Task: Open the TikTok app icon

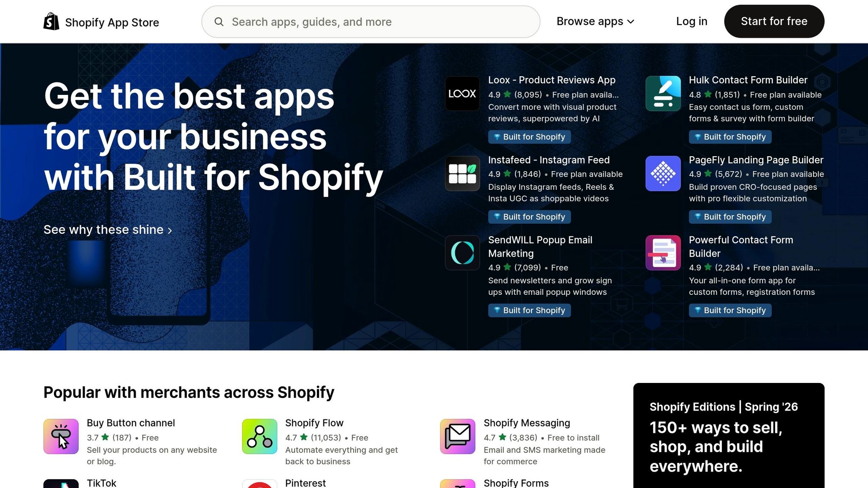Action: tap(61, 484)
